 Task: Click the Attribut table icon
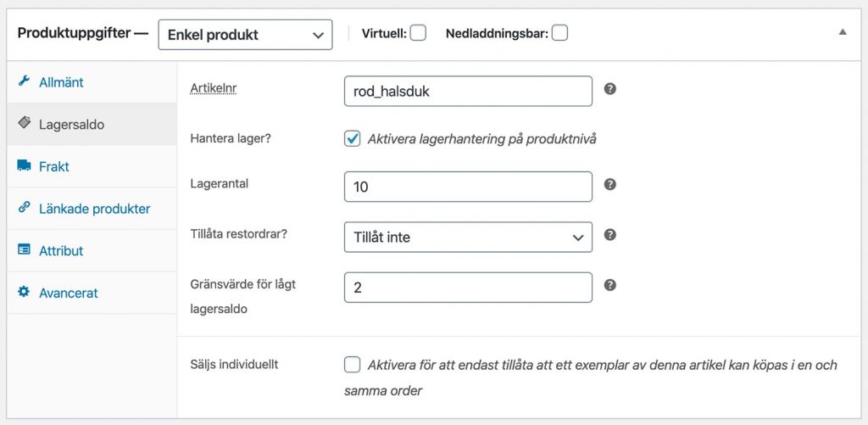[24, 249]
